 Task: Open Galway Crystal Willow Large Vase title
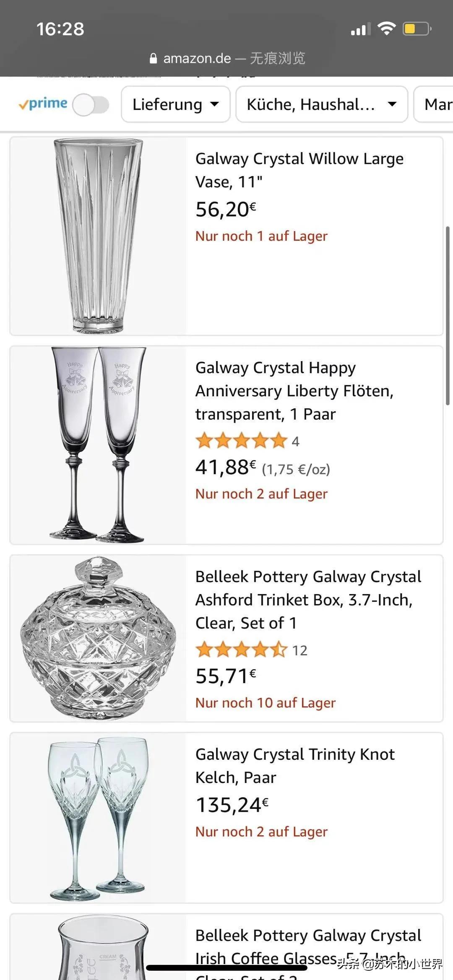point(299,170)
